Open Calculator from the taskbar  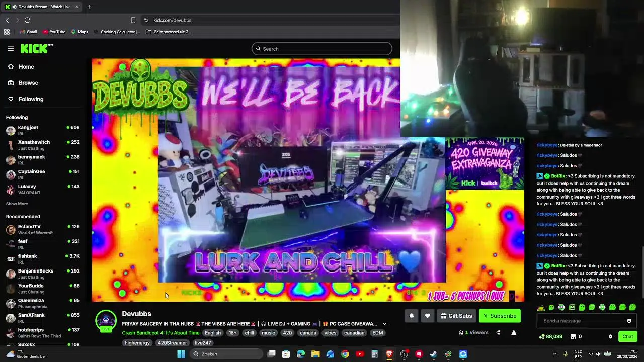(374, 354)
